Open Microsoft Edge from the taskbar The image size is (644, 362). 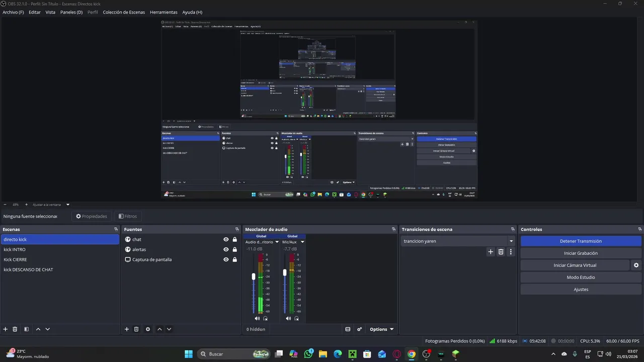pos(338,354)
